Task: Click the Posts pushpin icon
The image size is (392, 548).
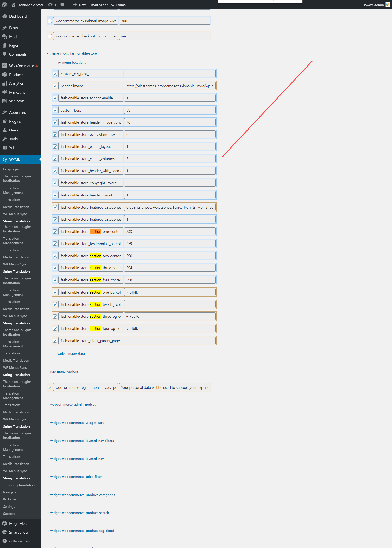Action: click(5, 28)
